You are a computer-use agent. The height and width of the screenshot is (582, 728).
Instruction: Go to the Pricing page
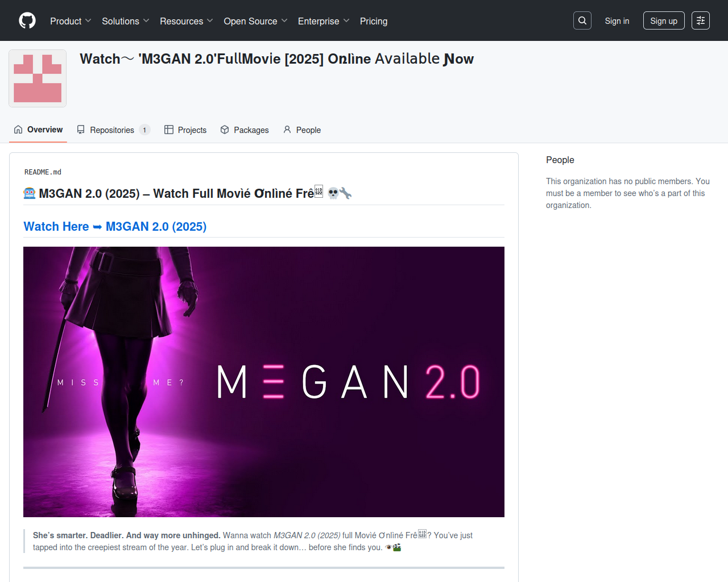pyautogui.click(x=374, y=21)
